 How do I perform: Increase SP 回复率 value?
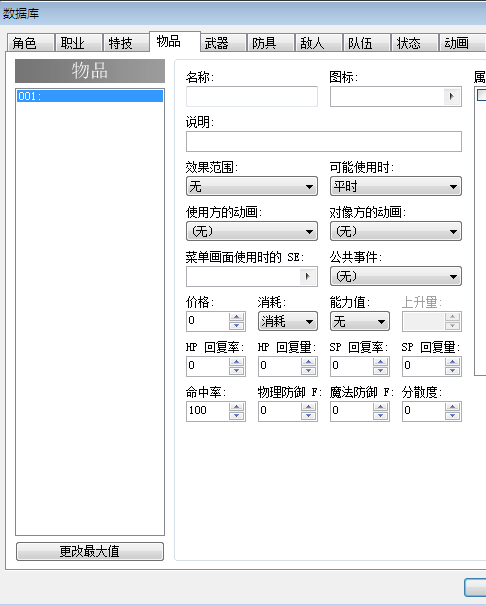tap(381, 362)
